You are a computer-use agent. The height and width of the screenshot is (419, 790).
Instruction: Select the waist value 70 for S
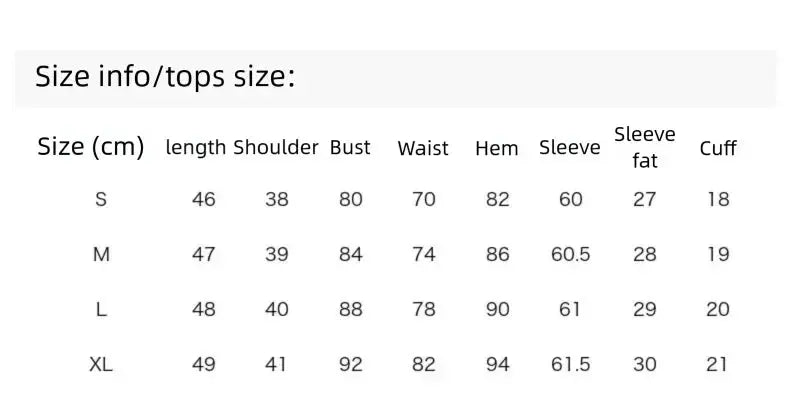(424, 199)
